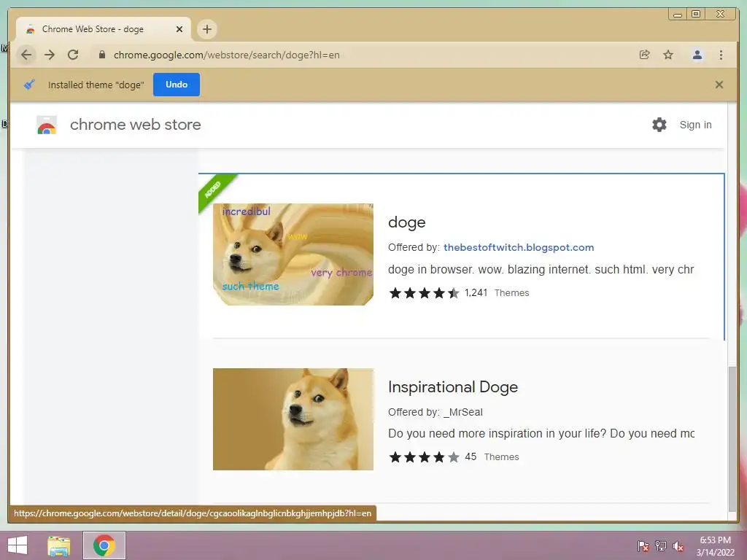747x560 pixels.
Task: Restore down the Chrome window
Action: point(696,15)
